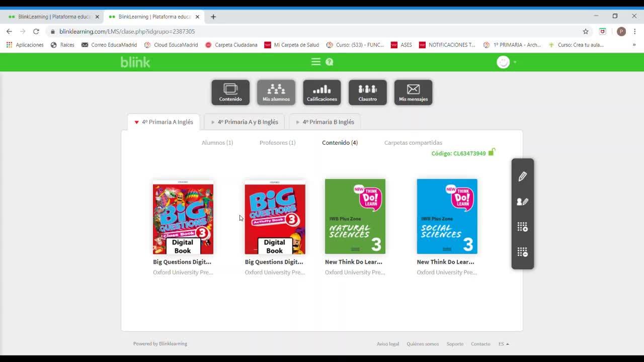Screen dimensions: 644x362
Task: Open the Raíces bookmark
Action: point(62,45)
